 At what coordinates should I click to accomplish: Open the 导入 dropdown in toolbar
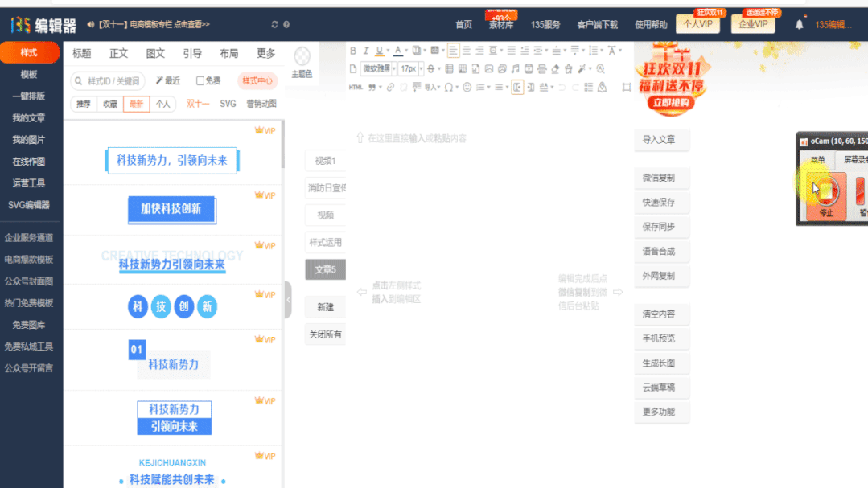tap(433, 88)
